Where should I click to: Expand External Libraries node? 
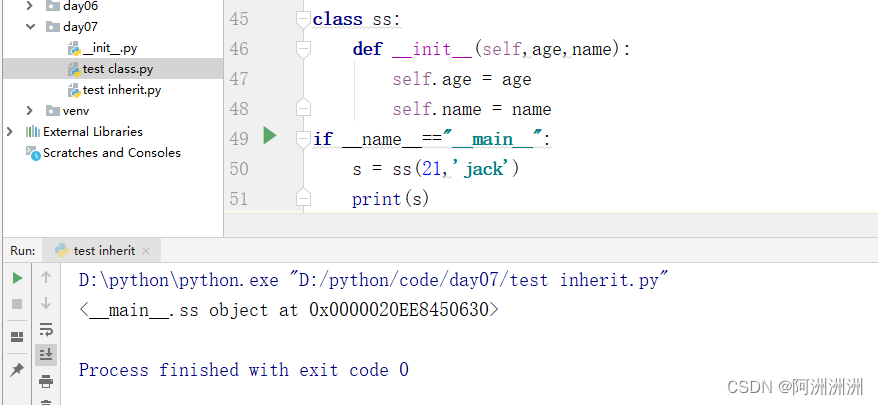tap(10, 131)
